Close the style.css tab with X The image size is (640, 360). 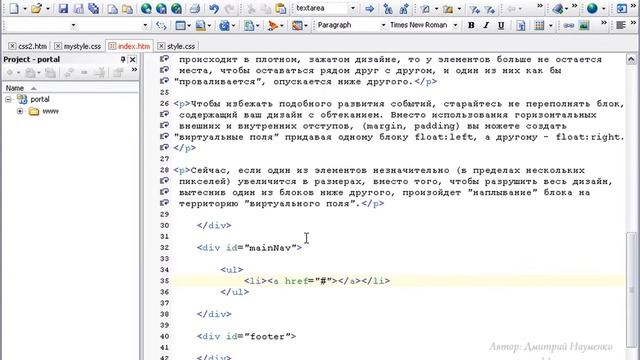click(x=161, y=46)
